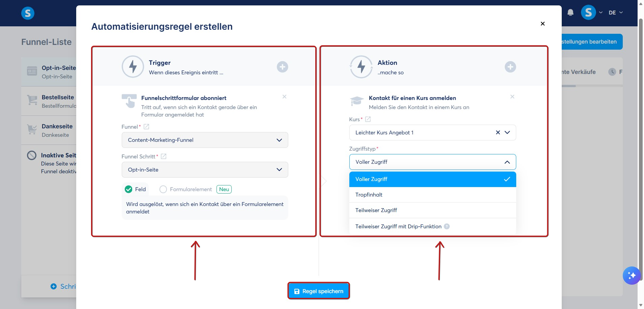Remove the Funnelschrittformular abonniert trigger

[x=285, y=97]
